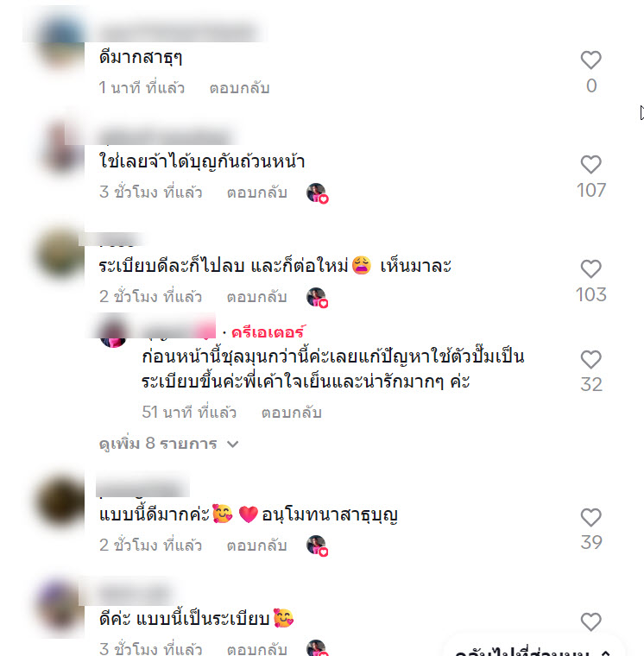Image resolution: width=644 pixels, height=656 pixels.
Task: Reply to the creator's comment from 51 minutes ago
Action: click(292, 413)
